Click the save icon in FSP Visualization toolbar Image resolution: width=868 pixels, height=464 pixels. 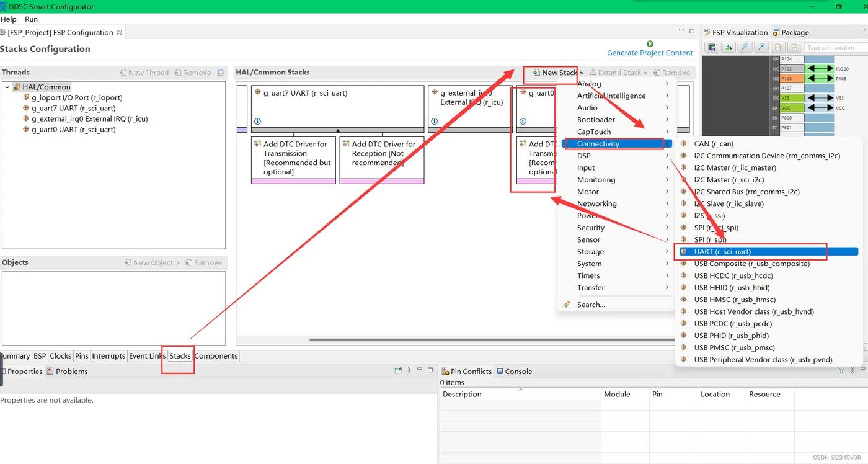pos(713,47)
